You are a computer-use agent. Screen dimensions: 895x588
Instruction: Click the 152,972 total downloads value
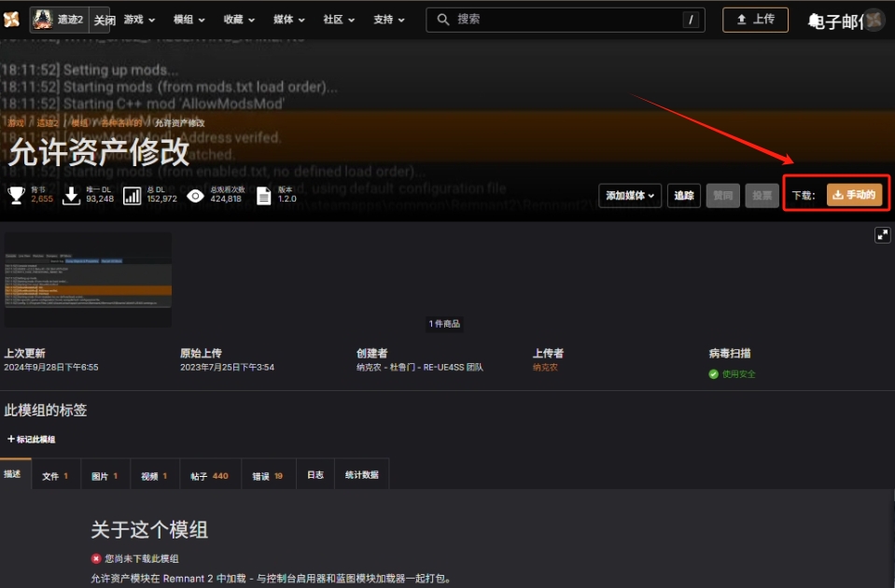click(162, 199)
